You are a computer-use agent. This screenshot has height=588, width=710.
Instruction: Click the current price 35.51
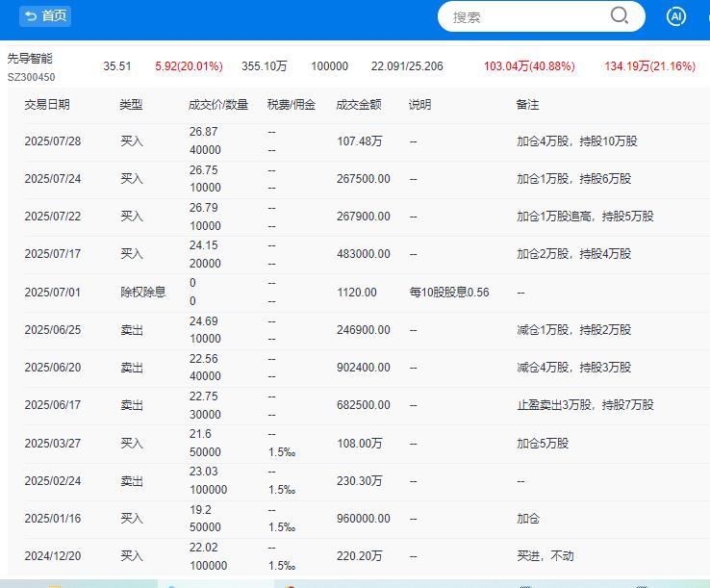pos(117,66)
